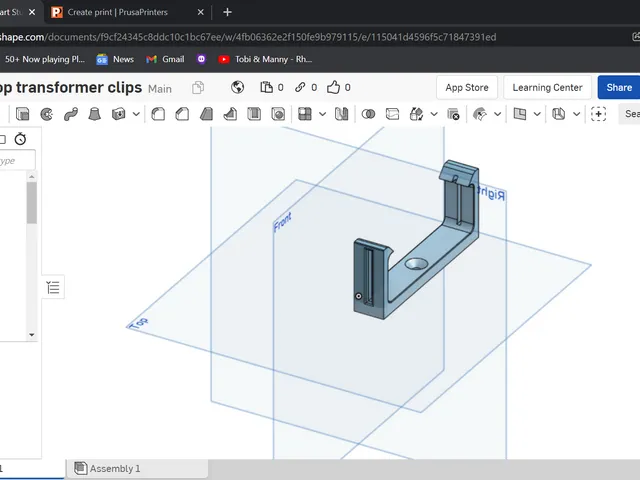Click the Front plane label
This screenshot has width=640, height=480.
tap(282, 222)
